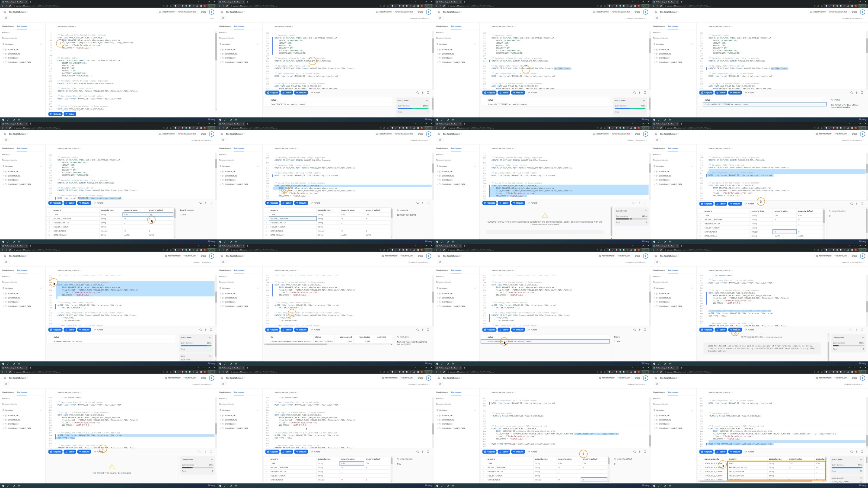Toggle Objects pane above the orange-highlighted results table
The image size is (868, 488).
[706, 452]
